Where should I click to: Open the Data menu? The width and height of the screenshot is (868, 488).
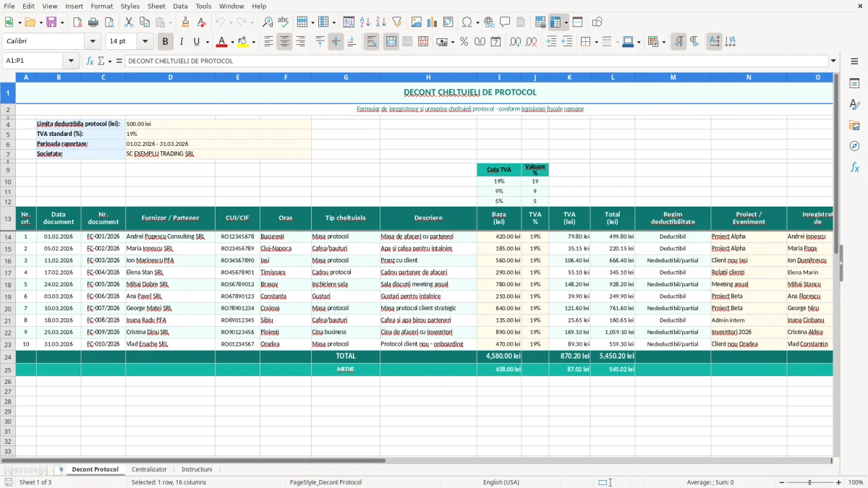click(x=180, y=6)
